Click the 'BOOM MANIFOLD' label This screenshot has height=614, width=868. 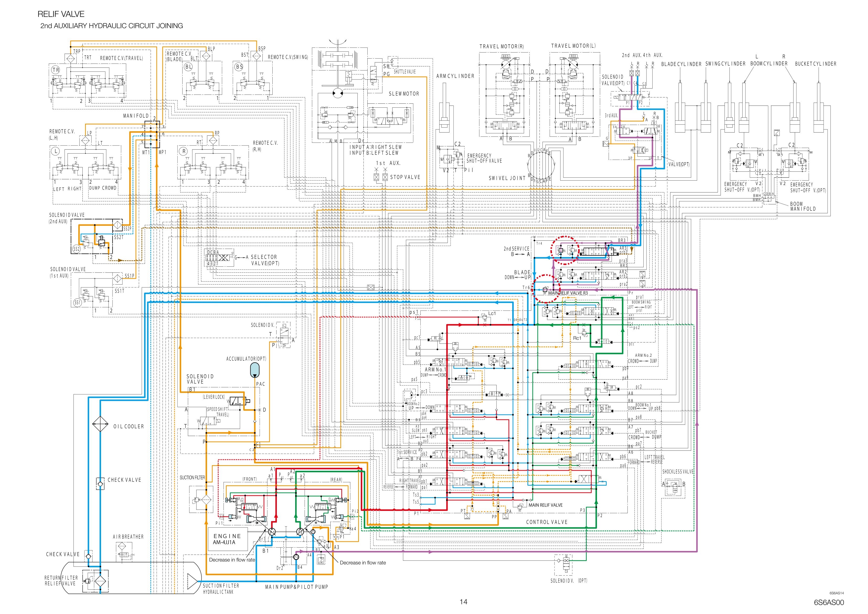[803, 206]
